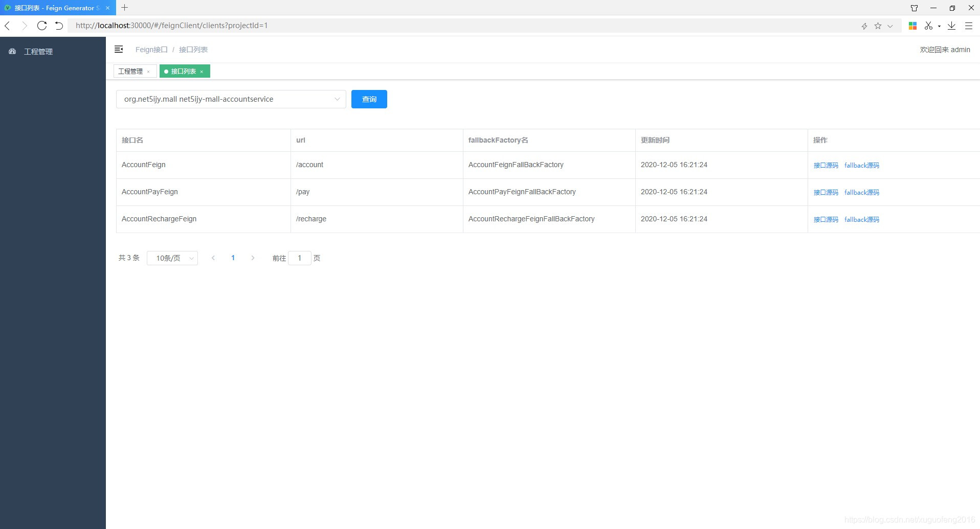Close the 工程管理 page tab
Image resolution: width=980 pixels, height=529 pixels.
click(x=148, y=72)
